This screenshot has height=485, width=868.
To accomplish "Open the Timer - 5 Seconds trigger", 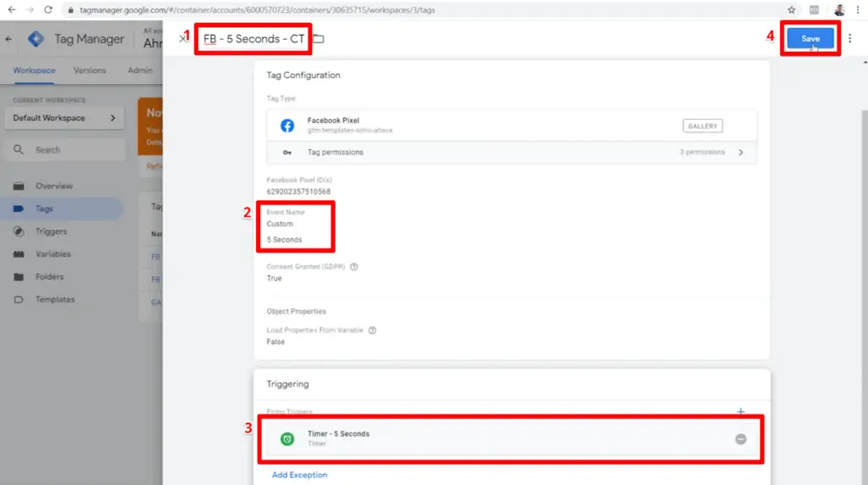I will pos(511,438).
